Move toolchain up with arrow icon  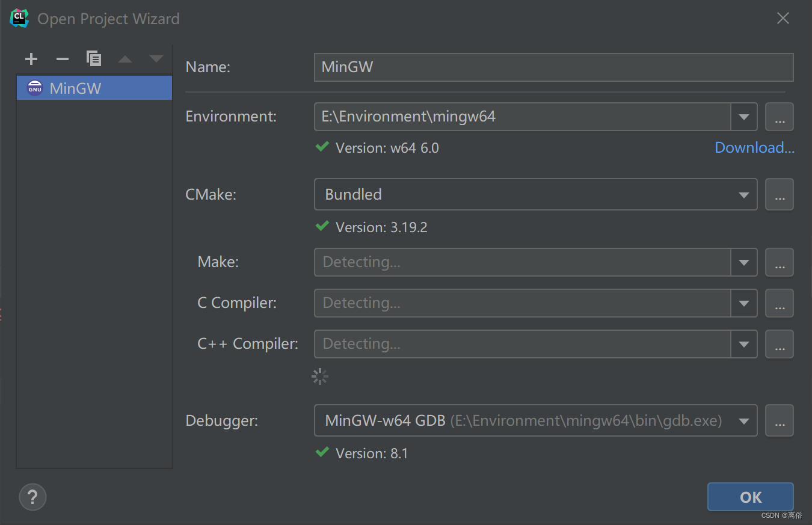(x=125, y=59)
